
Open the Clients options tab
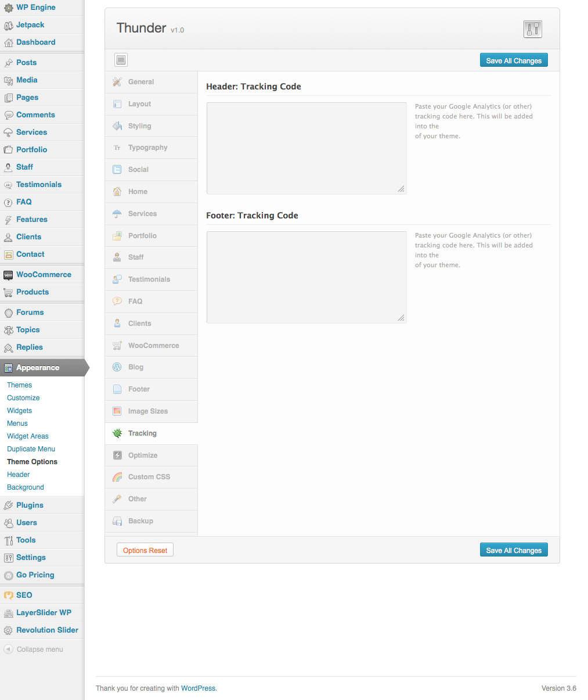151,324
